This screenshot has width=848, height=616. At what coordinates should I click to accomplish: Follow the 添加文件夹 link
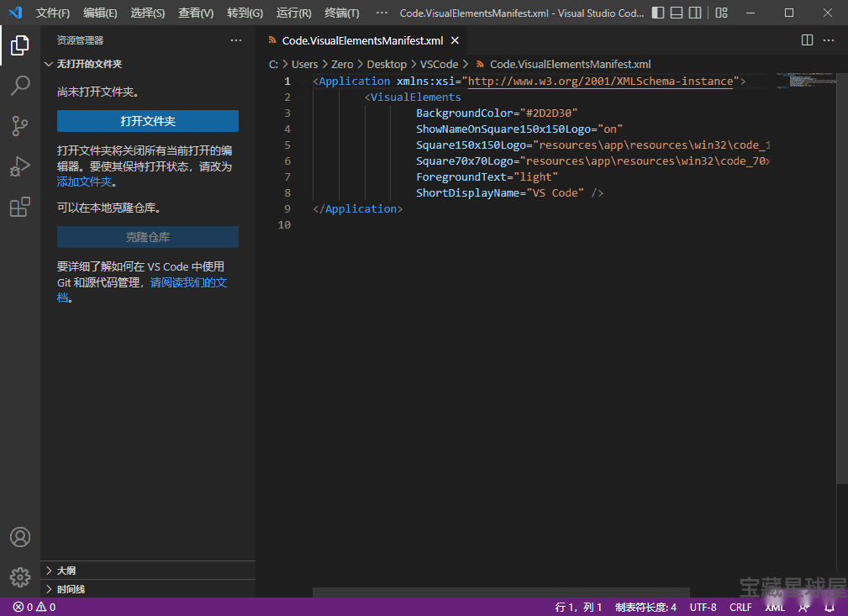pyautogui.click(x=84, y=182)
